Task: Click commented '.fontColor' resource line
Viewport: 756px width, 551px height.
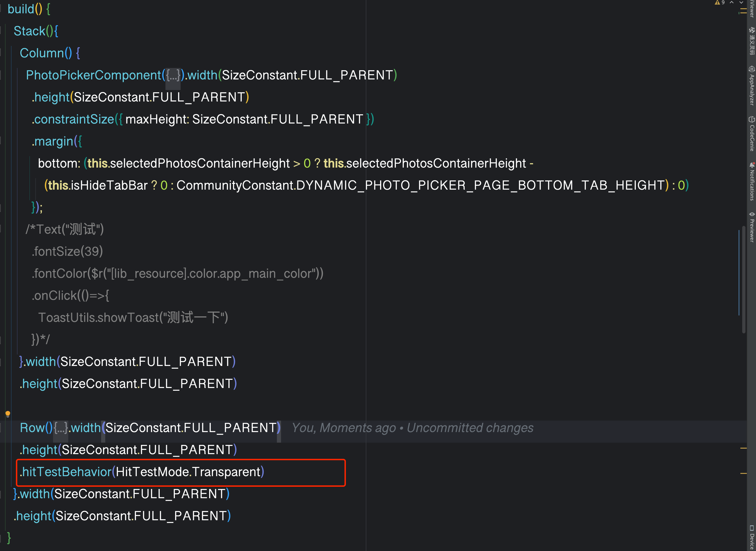Action: pos(178,273)
